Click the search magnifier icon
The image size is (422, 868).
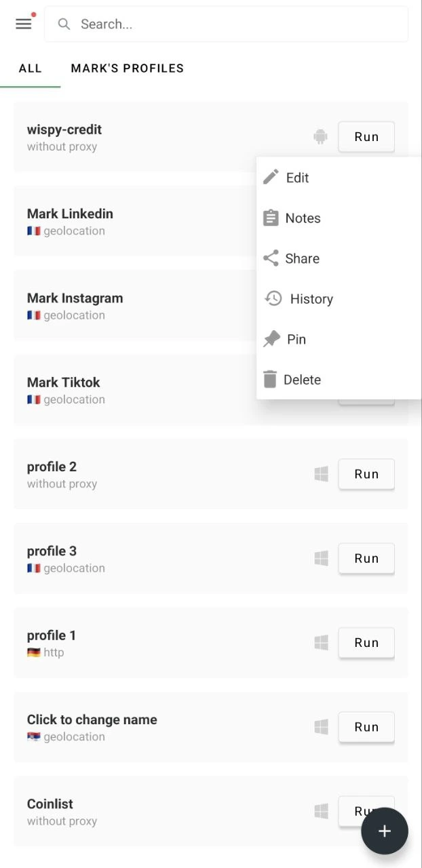click(64, 24)
